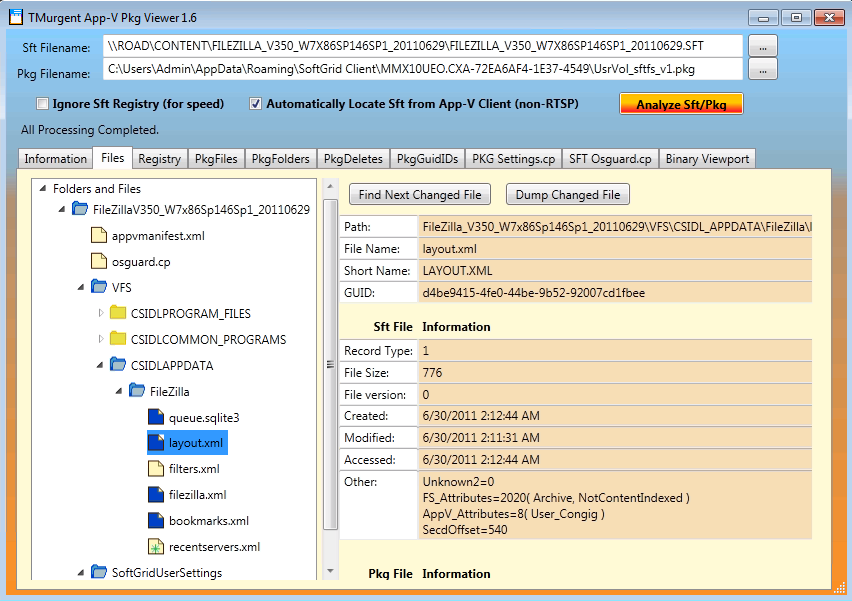Browse for the Sft Filename
The width and height of the screenshot is (852, 601).
pos(763,46)
